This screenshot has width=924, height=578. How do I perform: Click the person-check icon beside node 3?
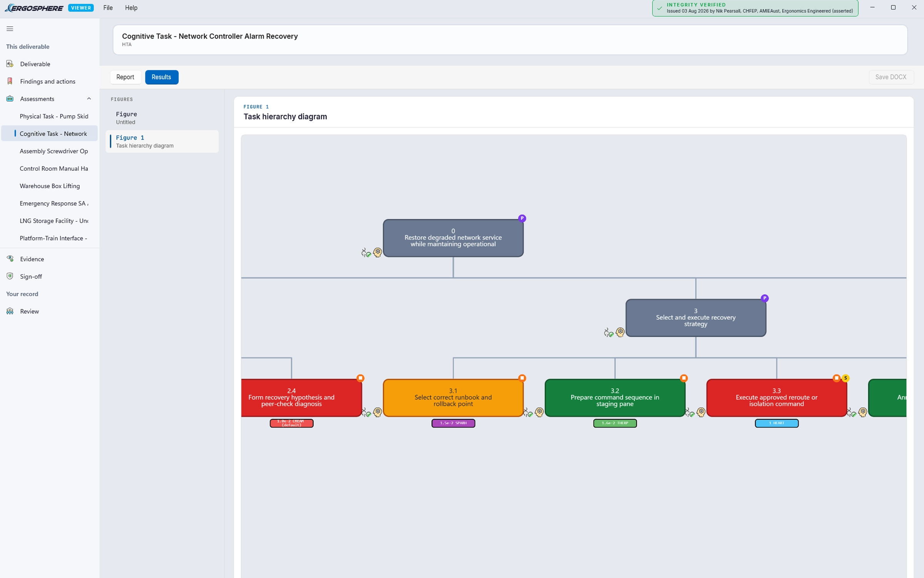coord(608,333)
